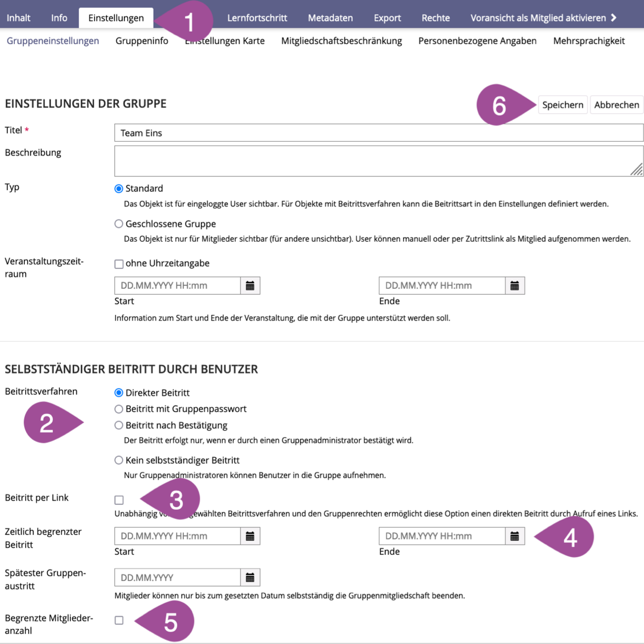Enable the ohne Uhrzeitangabe checkbox
This screenshot has height=644, width=644.
(x=119, y=264)
